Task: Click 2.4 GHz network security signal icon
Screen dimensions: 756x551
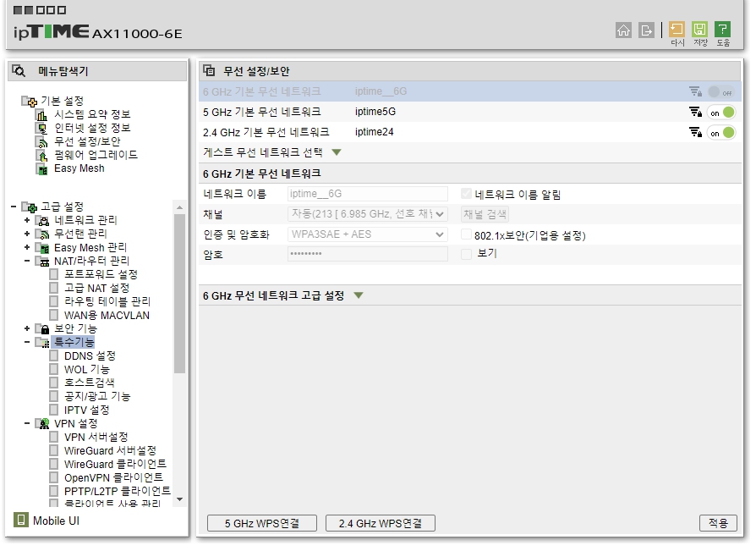Action: click(695, 132)
